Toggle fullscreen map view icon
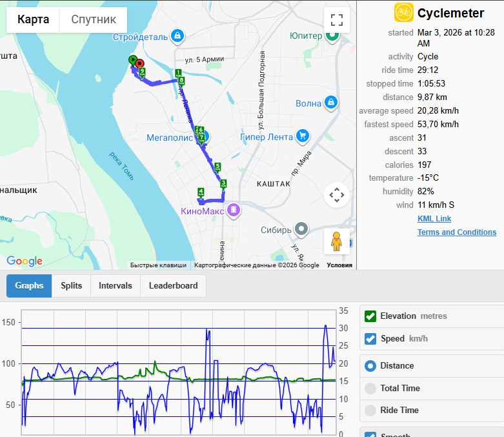The image size is (504, 437). click(x=336, y=19)
